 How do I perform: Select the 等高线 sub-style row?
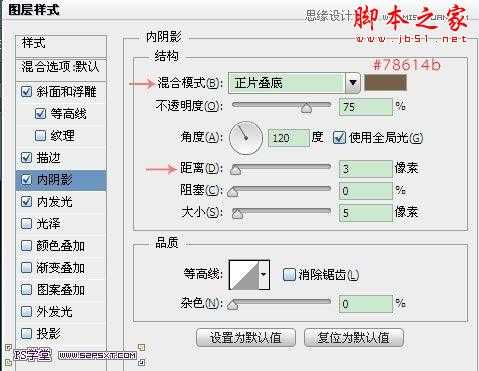61,114
